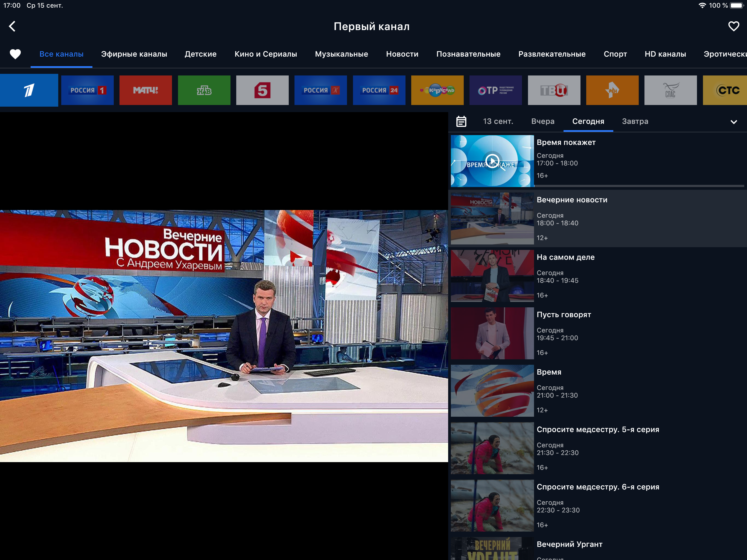
Task: Click the Время покажет progress bar
Action: pos(639,186)
